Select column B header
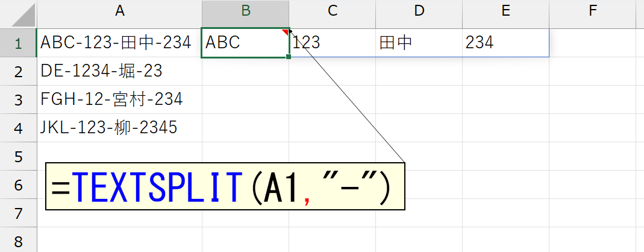This screenshot has width=644, height=252. 245,14
